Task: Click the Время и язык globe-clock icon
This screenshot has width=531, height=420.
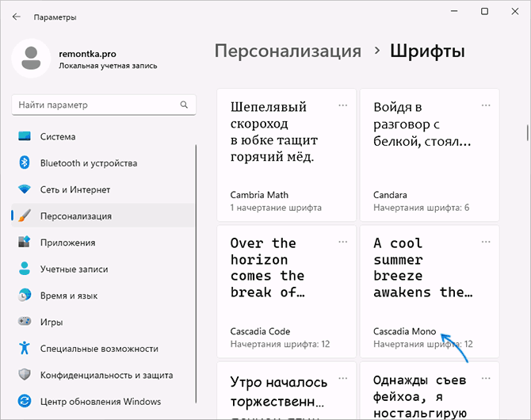Action: point(25,295)
